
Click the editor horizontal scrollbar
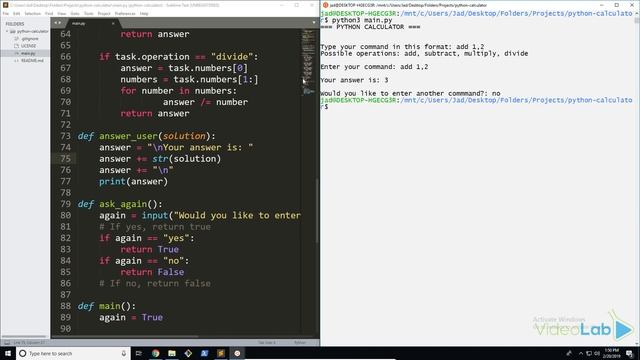[x=124, y=337]
